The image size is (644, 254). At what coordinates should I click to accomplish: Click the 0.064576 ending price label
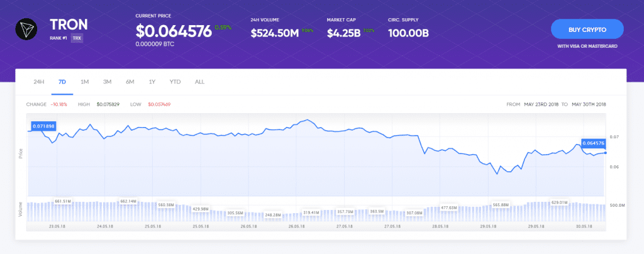coord(594,143)
